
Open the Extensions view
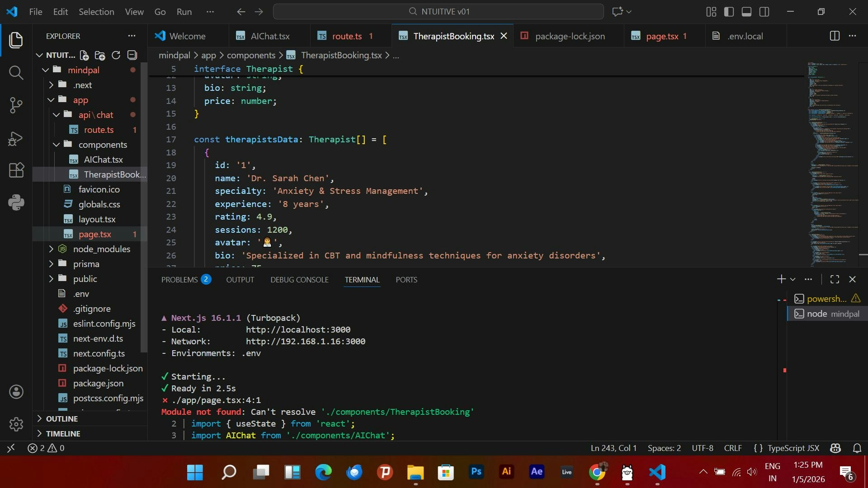(16, 170)
